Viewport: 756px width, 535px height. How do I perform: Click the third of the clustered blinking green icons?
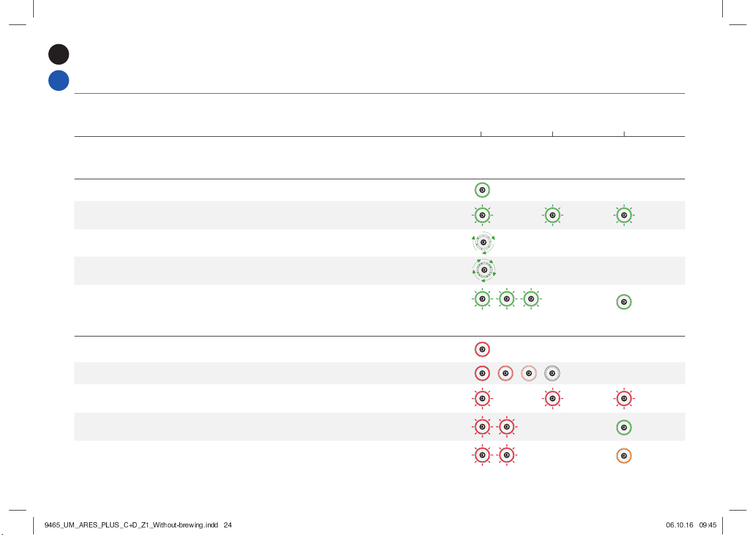click(531, 299)
